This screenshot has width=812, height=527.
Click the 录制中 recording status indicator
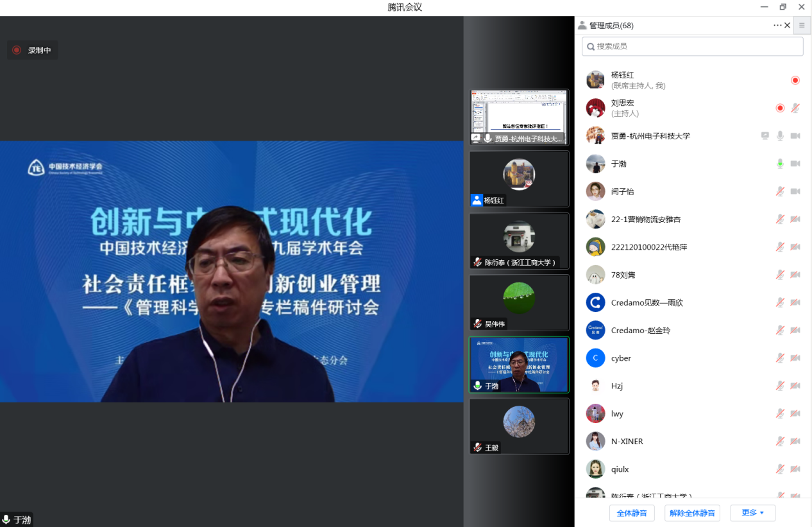(32, 50)
